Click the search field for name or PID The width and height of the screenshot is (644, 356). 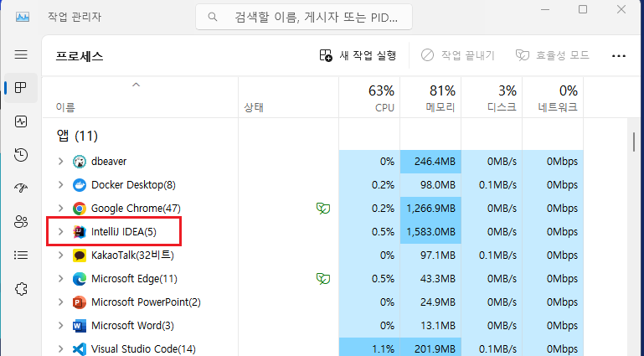pyautogui.click(x=304, y=17)
